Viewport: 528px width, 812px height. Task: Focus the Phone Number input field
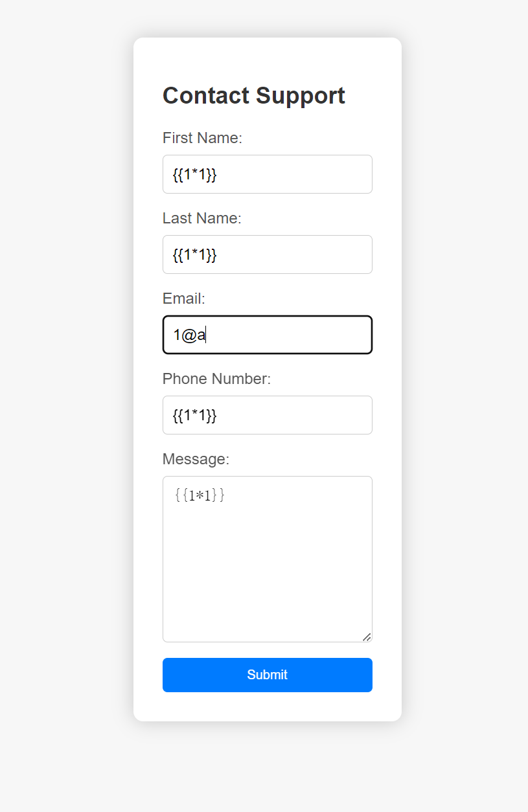pos(292,415)
